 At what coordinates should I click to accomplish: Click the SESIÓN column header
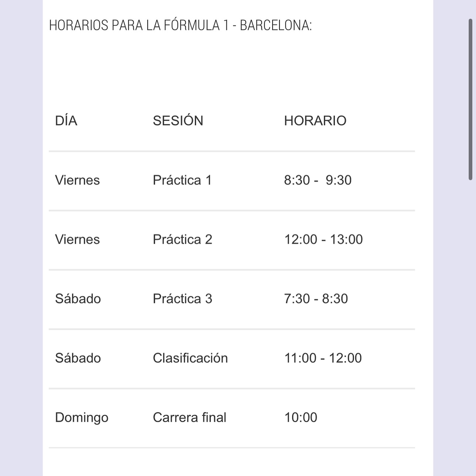(x=178, y=121)
